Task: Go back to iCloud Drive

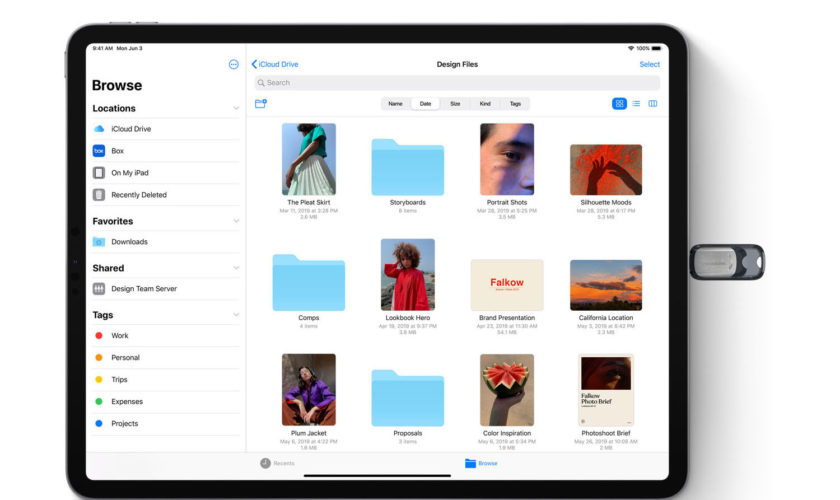Action: tap(275, 64)
